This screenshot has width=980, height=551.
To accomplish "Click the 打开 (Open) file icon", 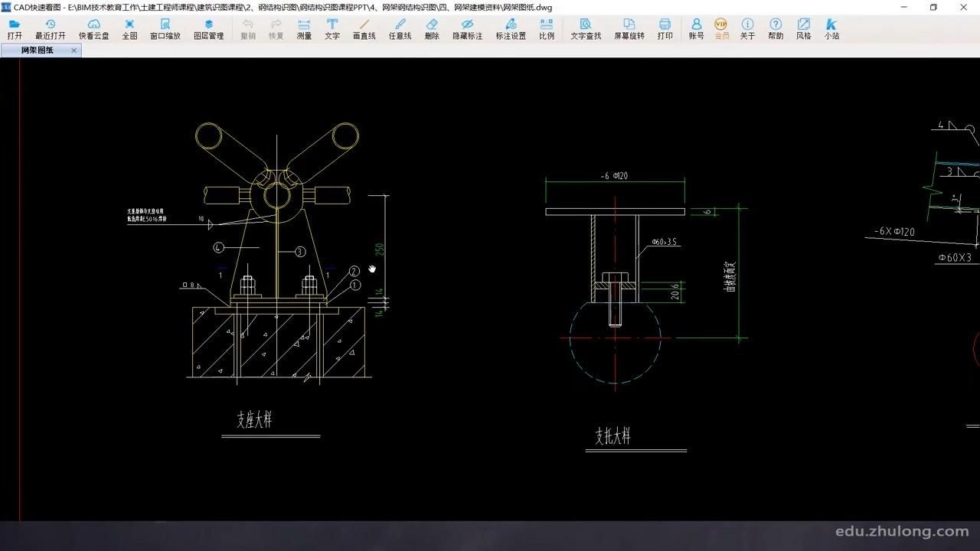I will 15,29.
